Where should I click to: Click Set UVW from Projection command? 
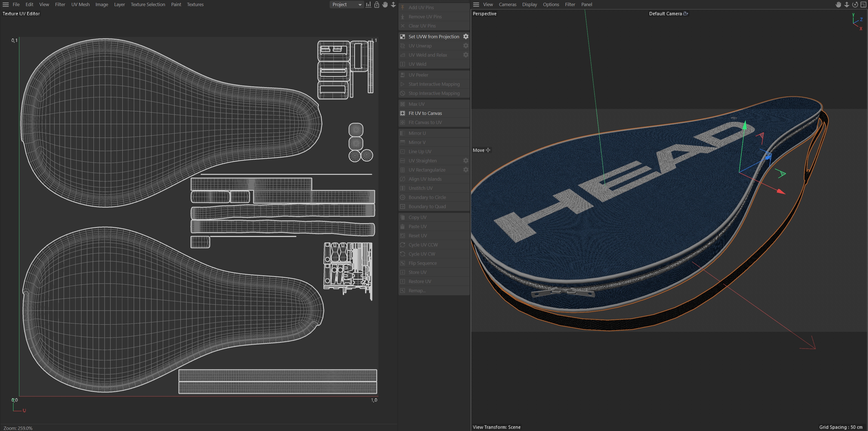pyautogui.click(x=433, y=36)
